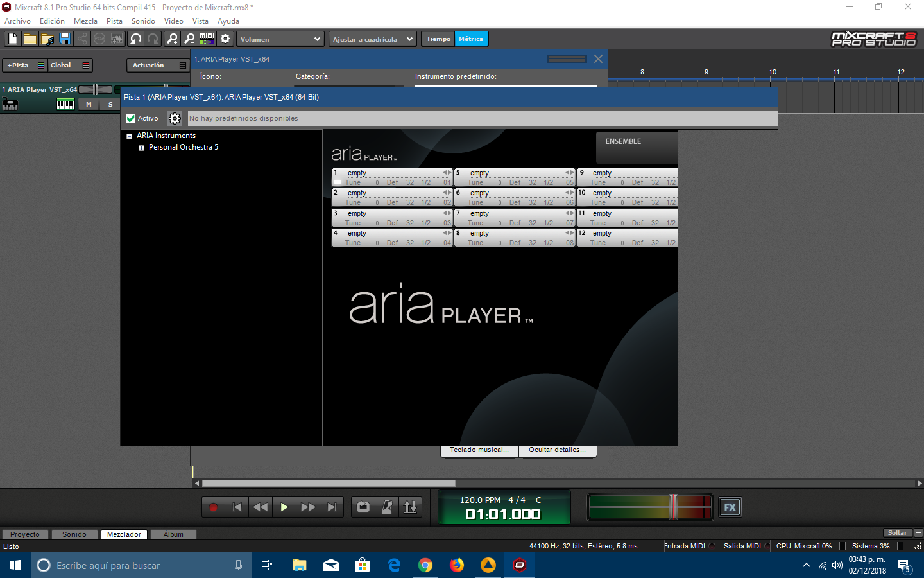Open the ENSEMBLE selector in ARIA Player

pos(637,148)
